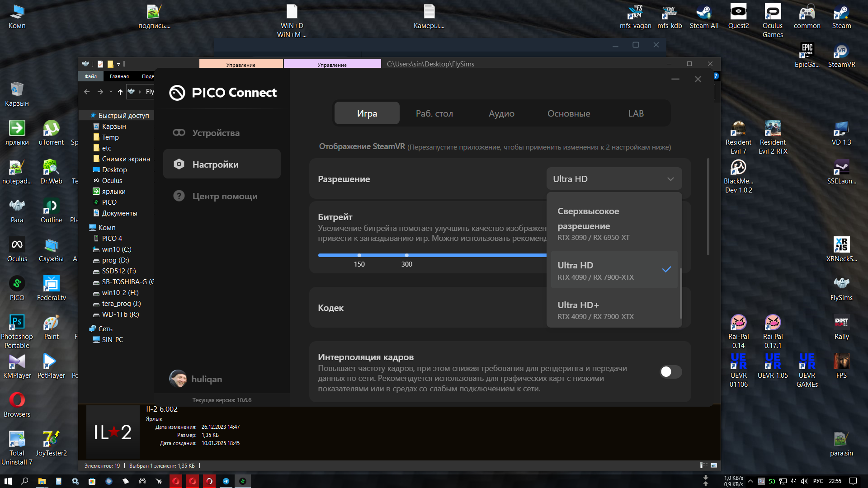This screenshot has height=488, width=868.
Task: Open SteamVR desktop shortcut
Action: pyautogui.click(x=841, y=56)
